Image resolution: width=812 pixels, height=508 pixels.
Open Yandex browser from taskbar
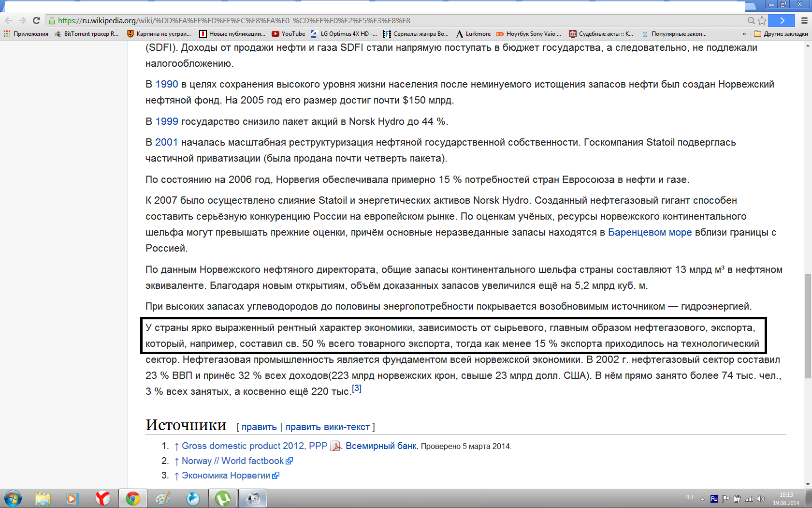(x=102, y=498)
